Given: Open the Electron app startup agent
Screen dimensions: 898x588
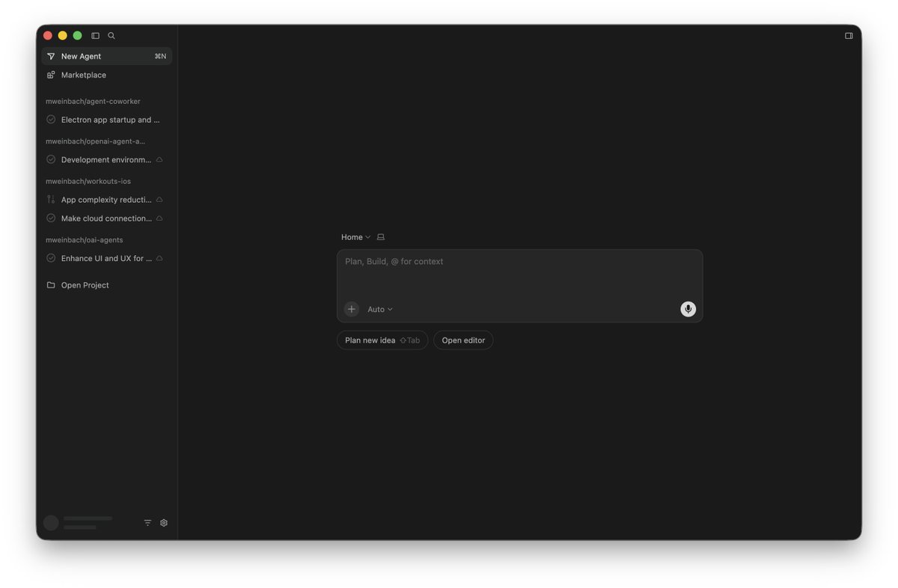Looking at the screenshot, I should [x=107, y=120].
